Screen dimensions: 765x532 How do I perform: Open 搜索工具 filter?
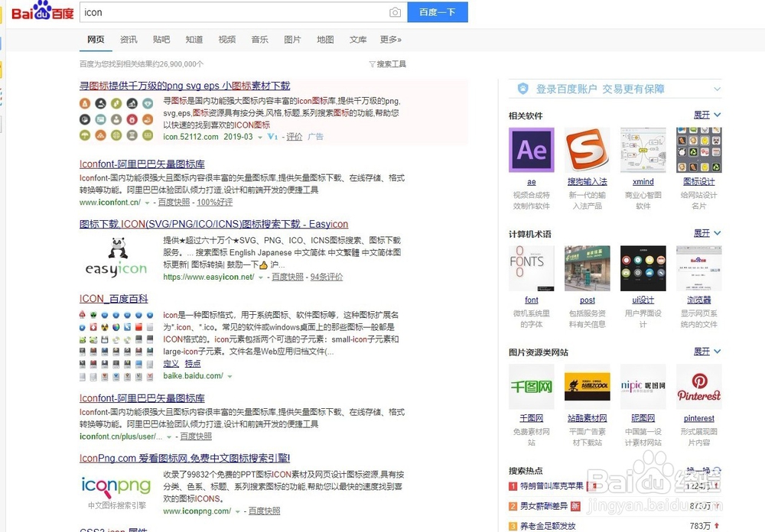(x=387, y=64)
